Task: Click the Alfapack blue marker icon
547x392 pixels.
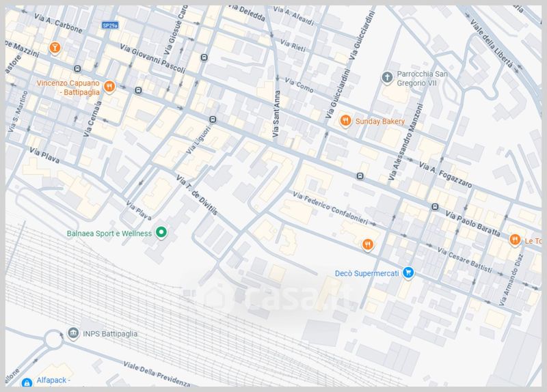Action: coord(26,382)
